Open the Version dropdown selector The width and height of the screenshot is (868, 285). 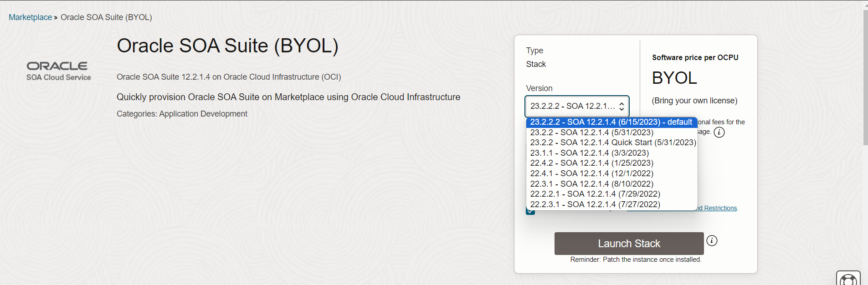577,106
